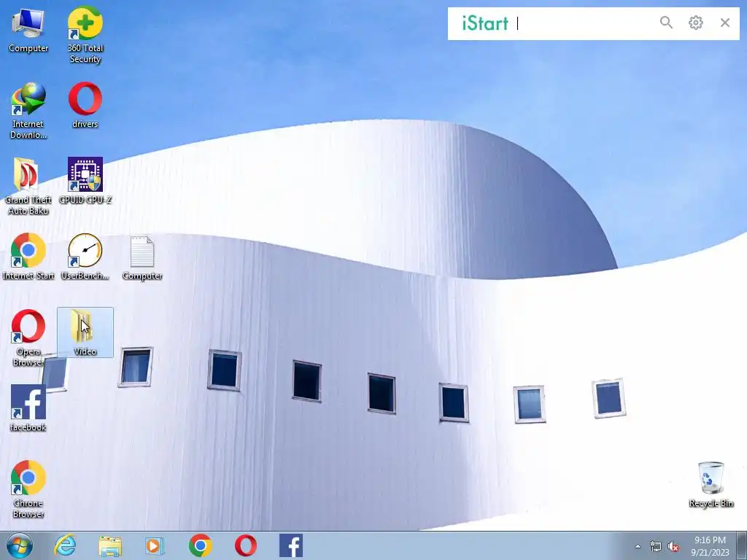
Task: Open Internet Download Manager shortcut
Action: pyautogui.click(x=28, y=111)
